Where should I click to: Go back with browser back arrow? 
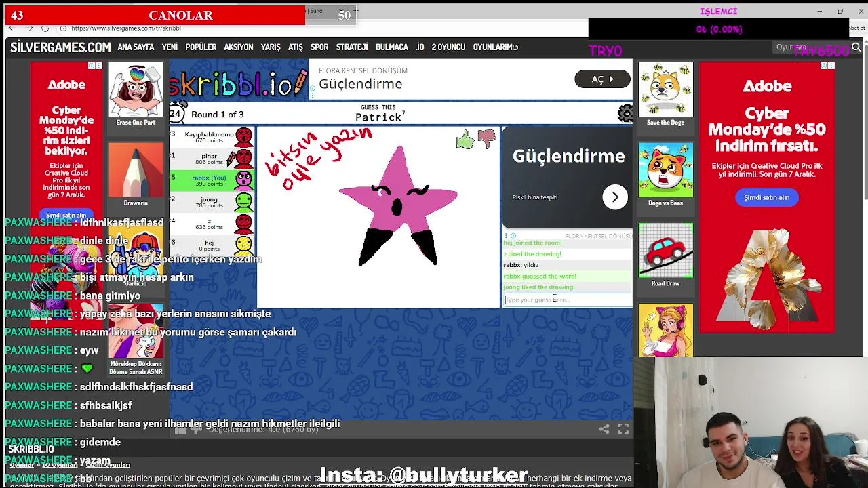pos(12,28)
